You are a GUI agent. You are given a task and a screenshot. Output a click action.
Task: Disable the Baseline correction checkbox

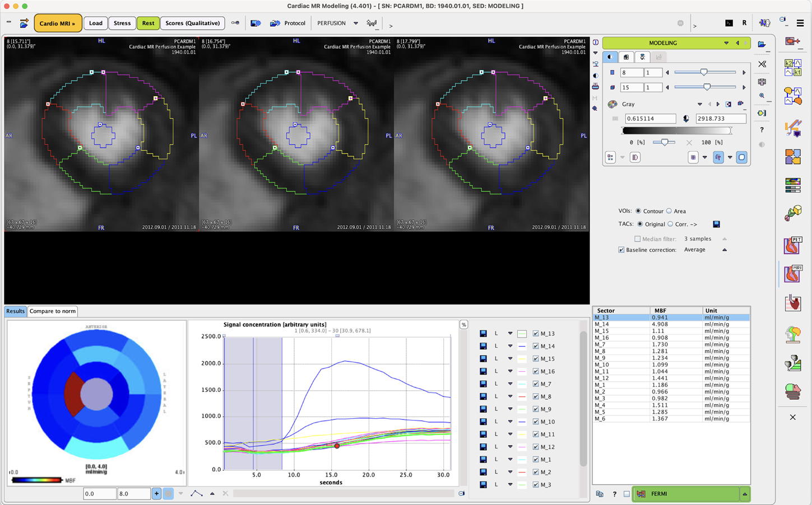[621, 250]
